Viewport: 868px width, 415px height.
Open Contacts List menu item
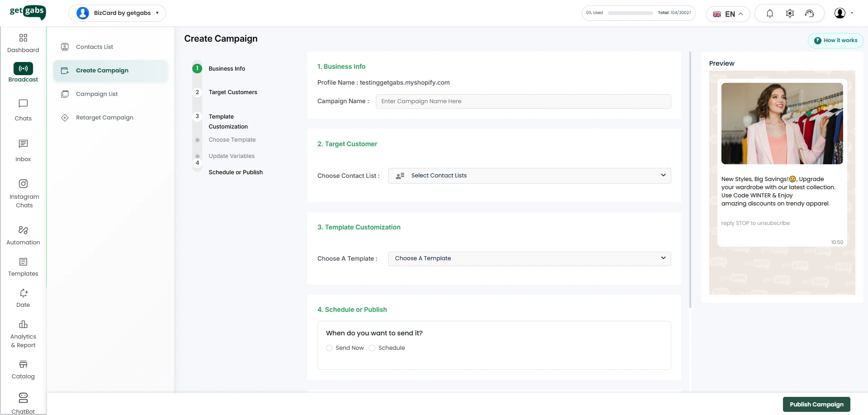95,47
